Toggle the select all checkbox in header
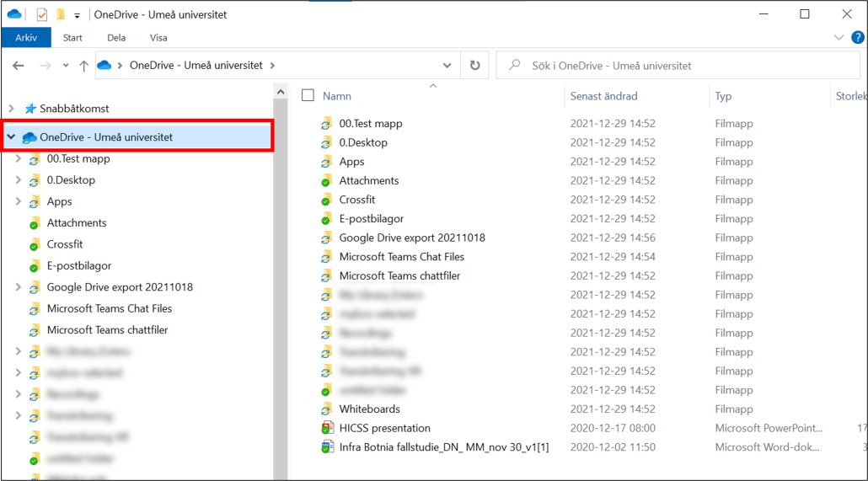868x481 pixels. [308, 95]
